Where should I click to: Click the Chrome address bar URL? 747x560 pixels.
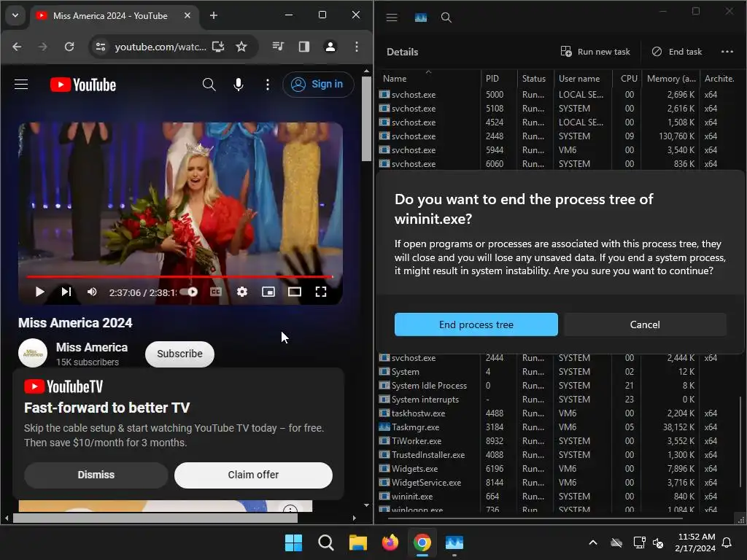point(160,47)
